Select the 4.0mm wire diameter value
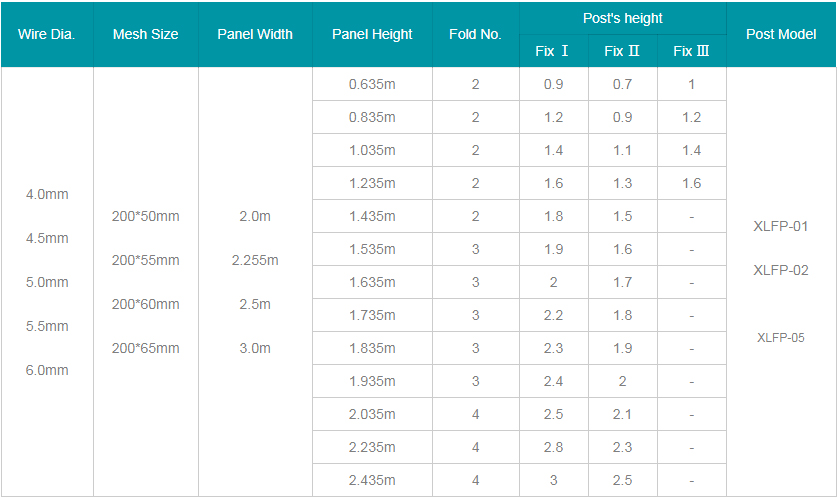The height and width of the screenshot is (501, 840). coord(47,195)
